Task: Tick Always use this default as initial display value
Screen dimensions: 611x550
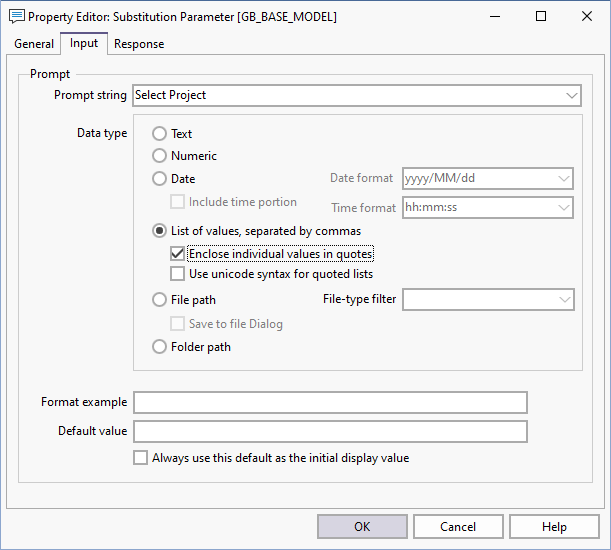Action: click(x=140, y=458)
